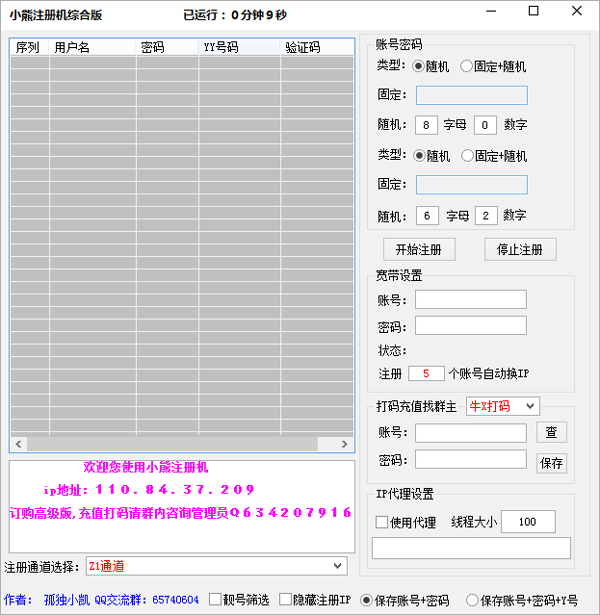The image size is (600, 615).
Task: Toggle the 隐藏注册IP checkbox
Action: 286,600
